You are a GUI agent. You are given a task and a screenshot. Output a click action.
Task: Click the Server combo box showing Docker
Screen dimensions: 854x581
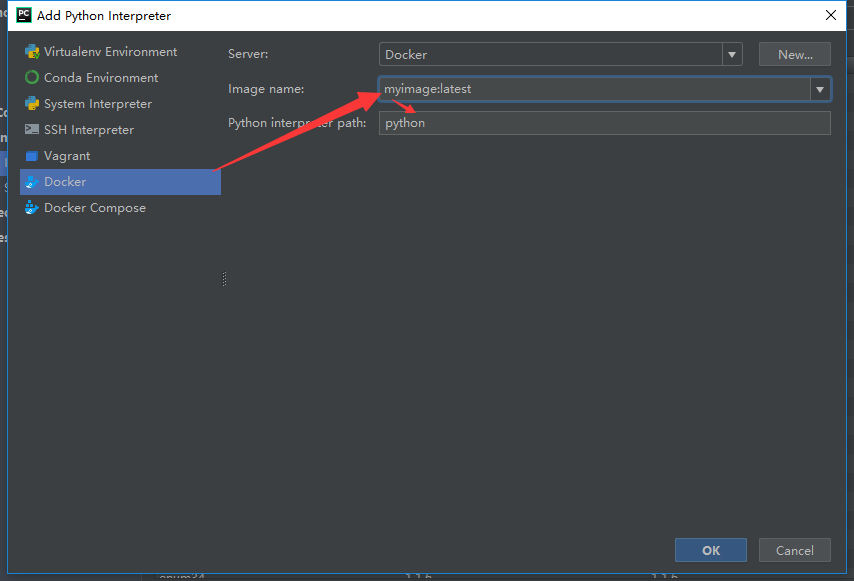[x=560, y=54]
